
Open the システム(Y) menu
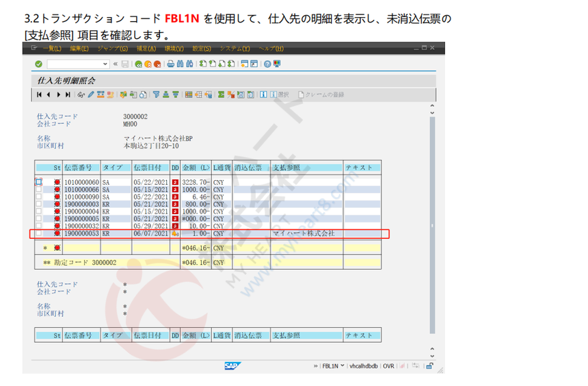(235, 49)
